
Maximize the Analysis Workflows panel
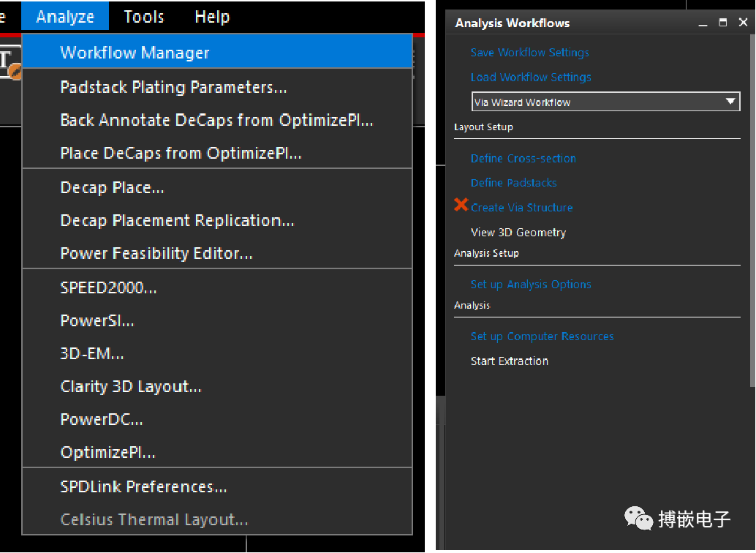722,23
